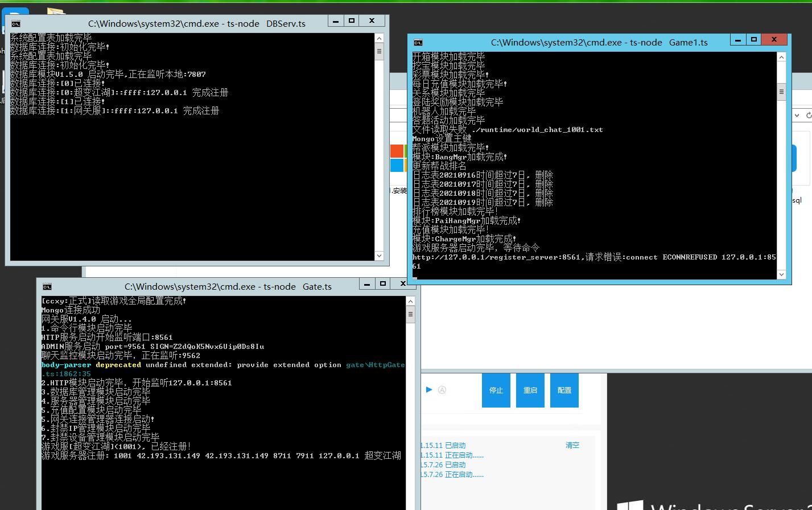Open the DBServ.ts cmd window system icon
The width and height of the screenshot is (812, 510).
(16, 23)
